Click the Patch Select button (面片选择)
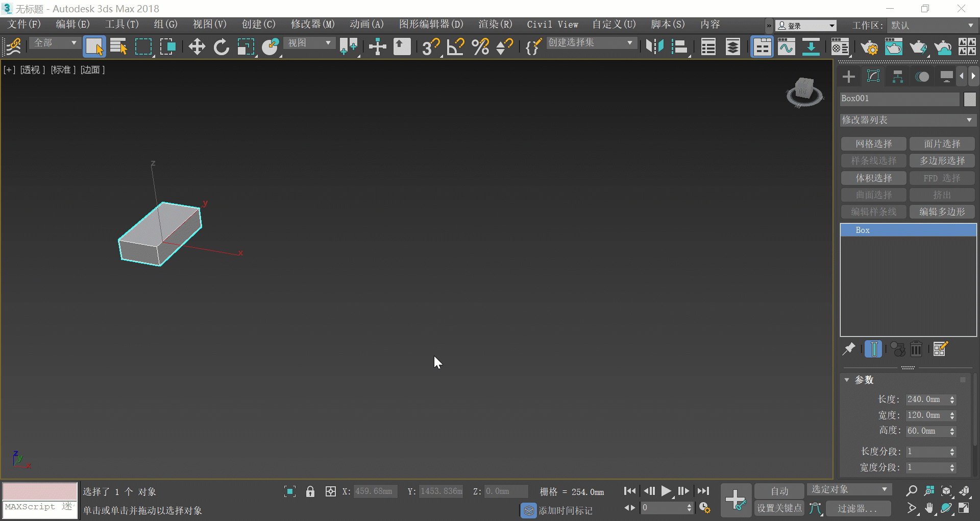This screenshot has width=980, height=521. (x=942, y=144)
